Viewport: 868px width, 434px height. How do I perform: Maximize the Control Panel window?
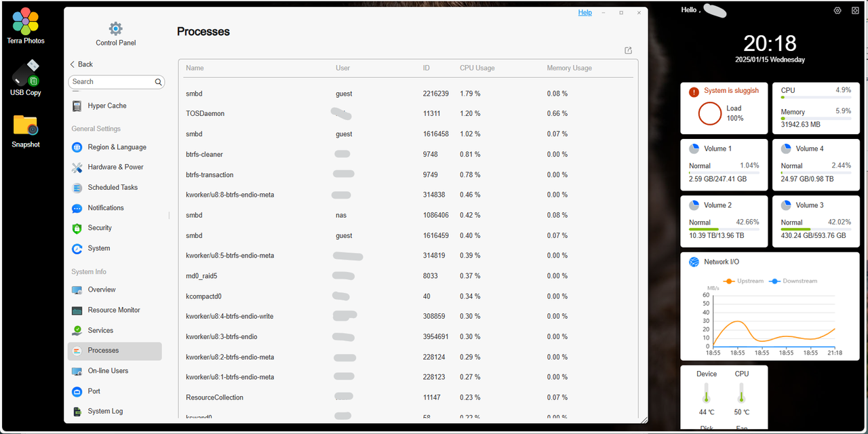(x=621, y=13)
